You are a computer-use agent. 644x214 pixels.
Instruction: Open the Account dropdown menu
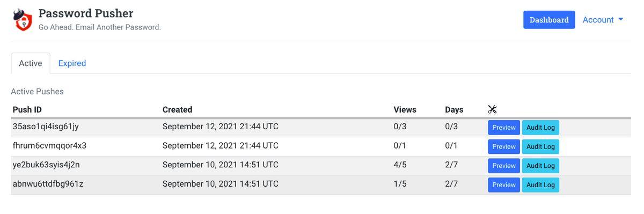click(x=603, y=20)
